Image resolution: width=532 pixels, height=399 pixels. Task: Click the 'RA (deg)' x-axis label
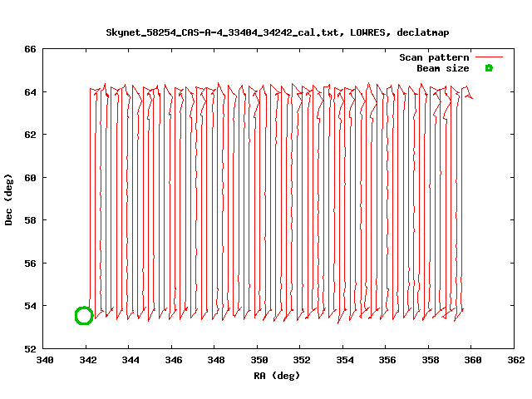[277, 376]
